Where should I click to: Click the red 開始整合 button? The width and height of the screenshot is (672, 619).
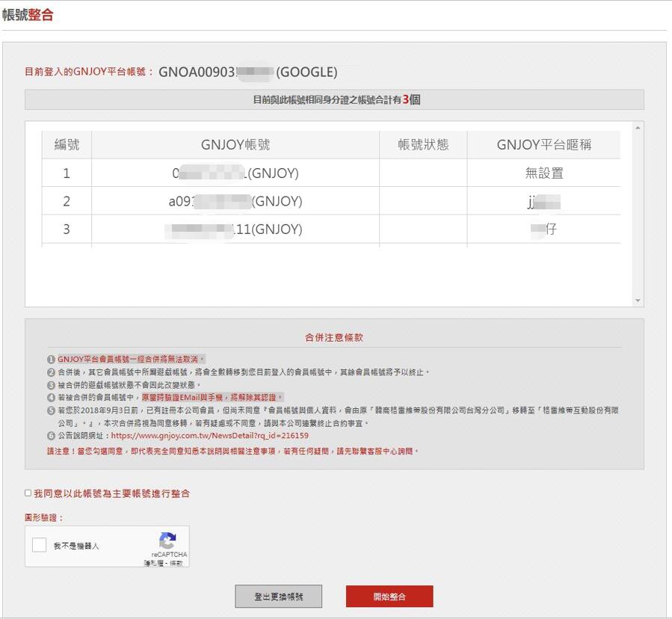(x=389, y=597)
